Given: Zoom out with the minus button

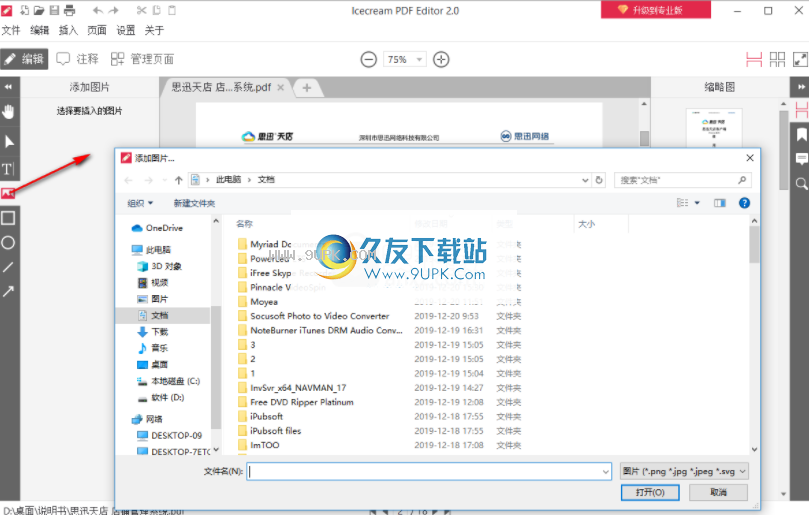Looking at the screenshot, I should pos(368,59).
